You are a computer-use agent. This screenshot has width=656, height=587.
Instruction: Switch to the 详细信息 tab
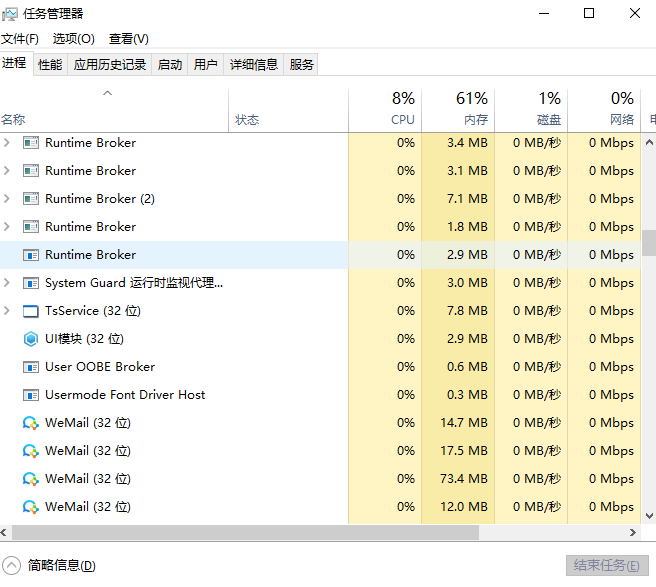pos(254,64)
